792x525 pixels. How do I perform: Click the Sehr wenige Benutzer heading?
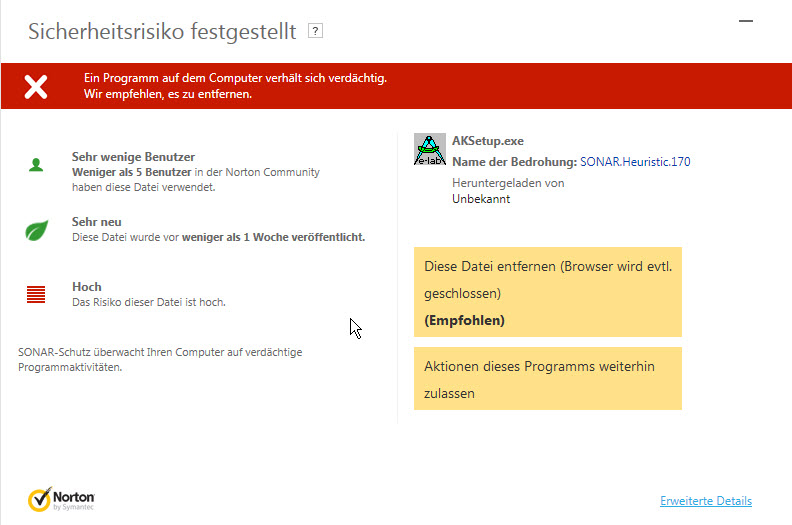tap(133, 157)
